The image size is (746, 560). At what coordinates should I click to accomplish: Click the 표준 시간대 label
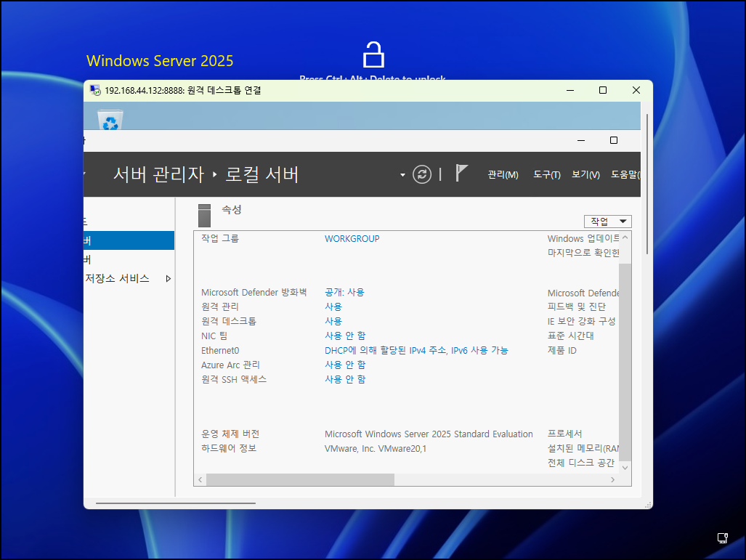[570, 336]
